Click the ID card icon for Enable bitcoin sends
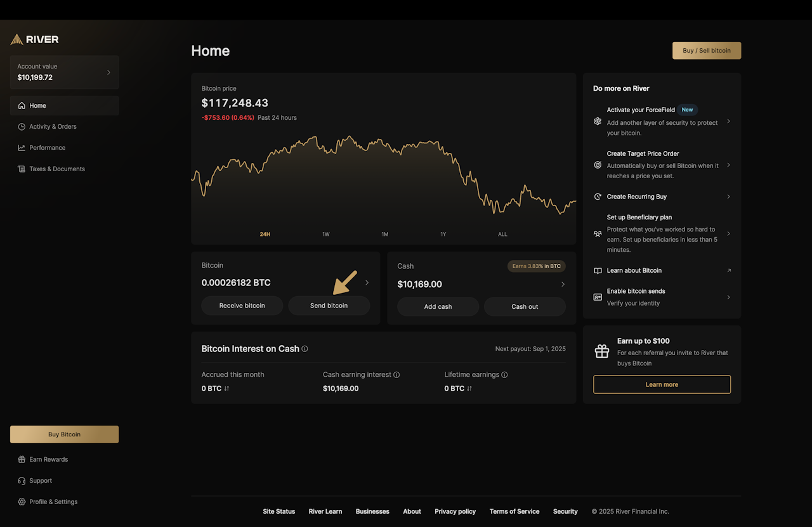The height and width of the screenshot is (527, 812). click(x=598, y=297)
